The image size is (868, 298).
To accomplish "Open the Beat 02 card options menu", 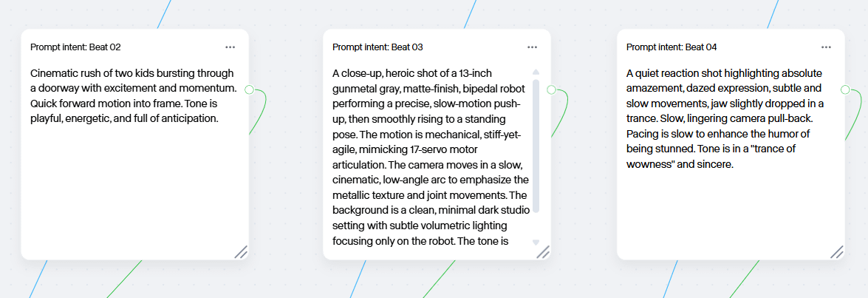I will tap(230, 47).
